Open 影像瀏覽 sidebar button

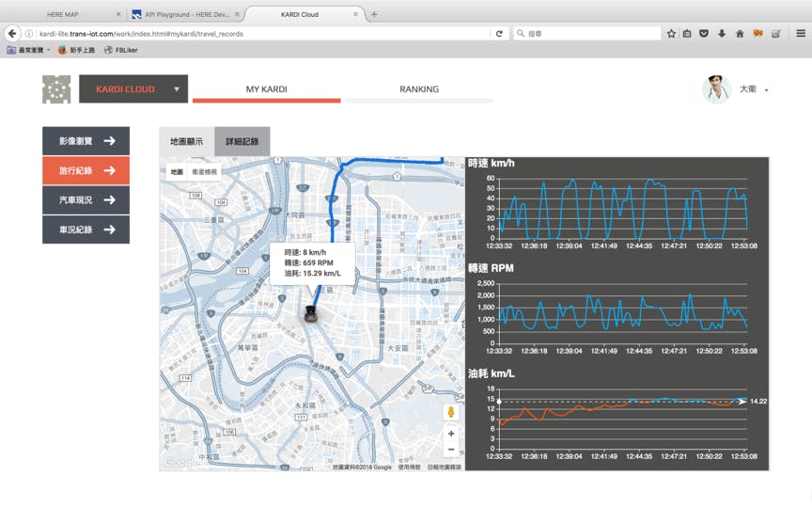pos(86,141)
